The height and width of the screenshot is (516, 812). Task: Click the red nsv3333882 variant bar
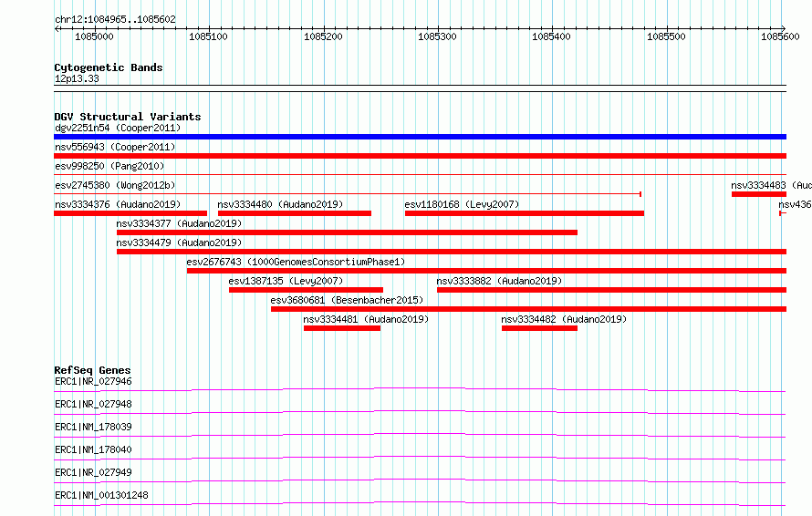coord(611,290)
